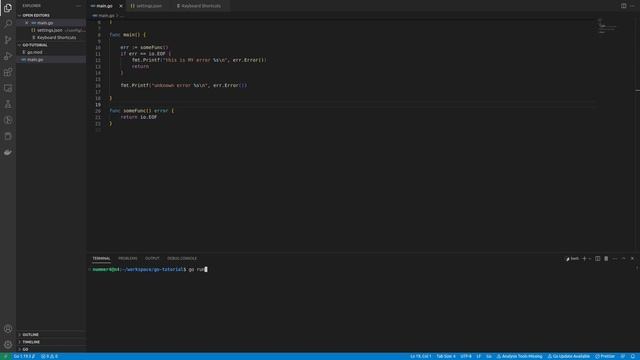Click Analysis Tools Missing warning
The image size is (640, 360).
(519, 356)
